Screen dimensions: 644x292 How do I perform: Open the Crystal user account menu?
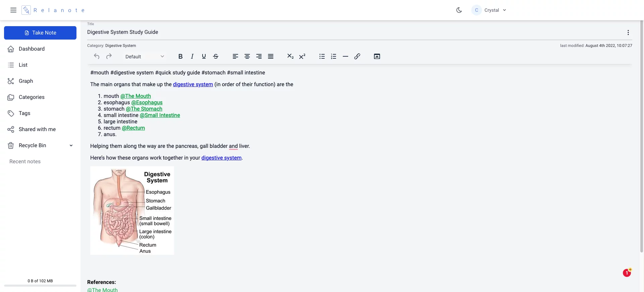[489, 10]
